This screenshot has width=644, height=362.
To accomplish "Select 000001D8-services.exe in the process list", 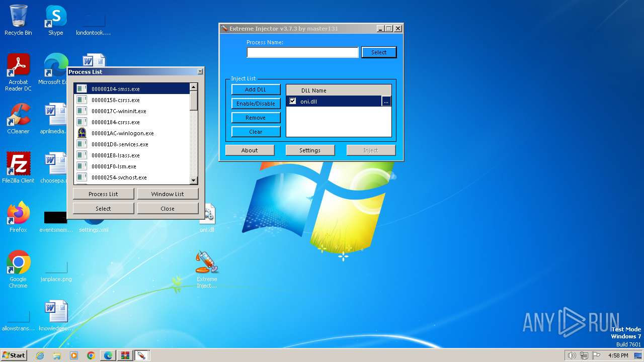I will click(x=132, y=144).
